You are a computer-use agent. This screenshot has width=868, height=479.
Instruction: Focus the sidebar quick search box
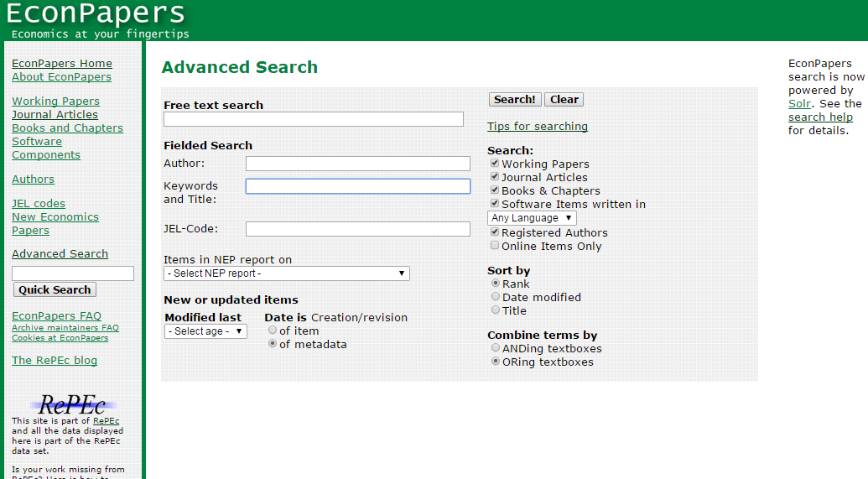pyautogui.click(x=73, y=273)
